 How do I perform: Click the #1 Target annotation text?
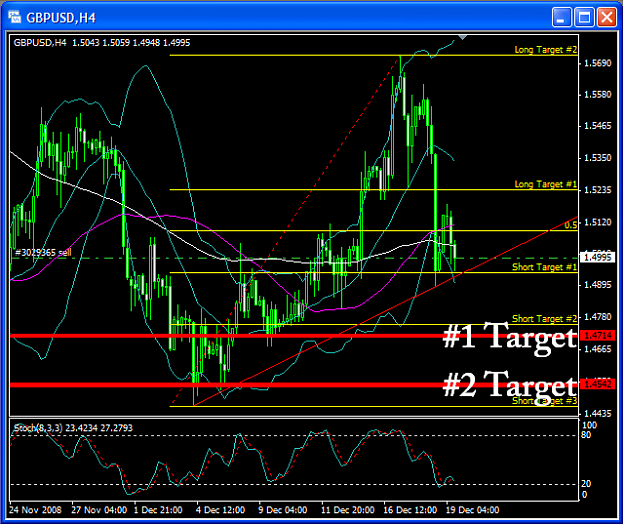tap(510, 338)
